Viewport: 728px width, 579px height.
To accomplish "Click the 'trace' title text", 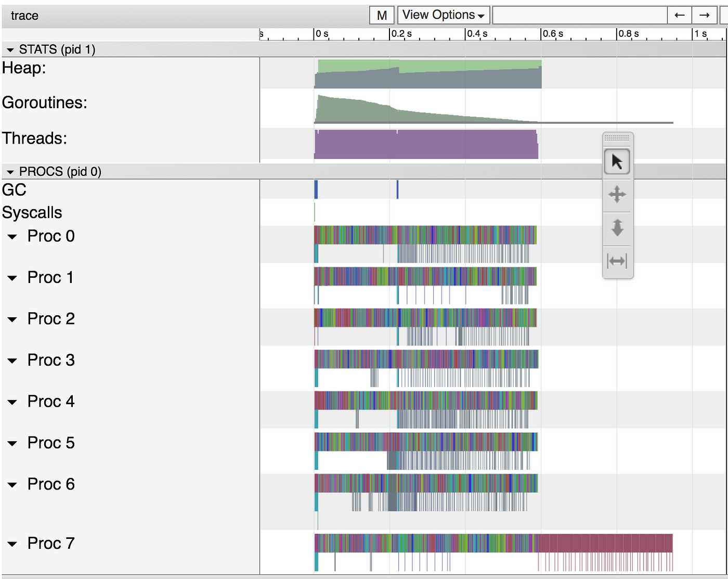I will (x=24, y=16).
